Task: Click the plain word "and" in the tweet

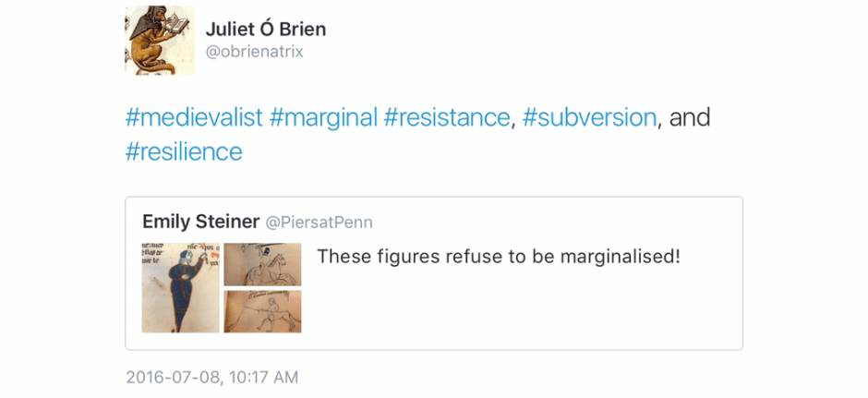Action: point(689,118)
